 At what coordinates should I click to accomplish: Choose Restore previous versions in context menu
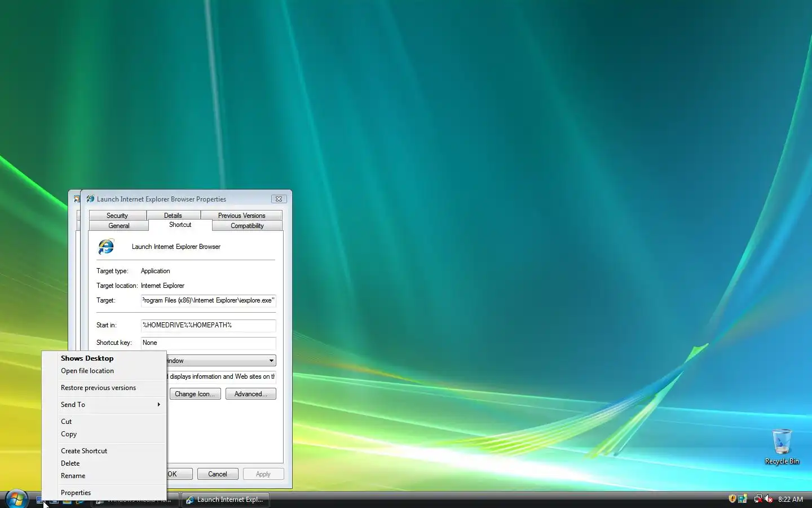[x=104, y=388]
